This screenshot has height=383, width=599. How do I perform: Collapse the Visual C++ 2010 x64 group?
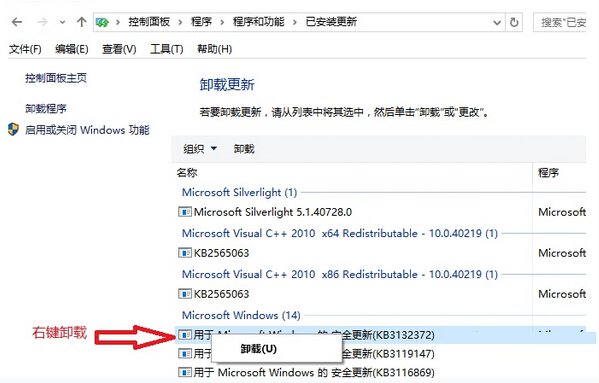coord(340,233)
